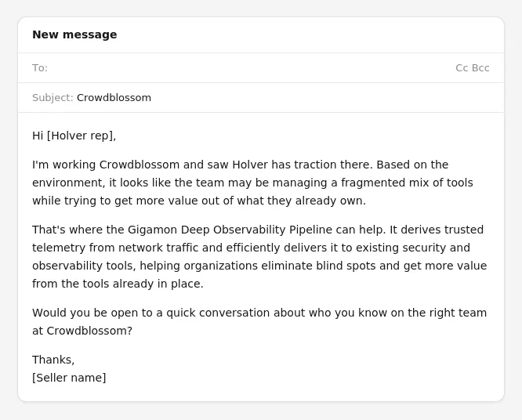Image resolution: width=522 pixels, height=420 pixels.
Task: Click the phrase Deep Observability Pipeline
Action: point(256,230)
